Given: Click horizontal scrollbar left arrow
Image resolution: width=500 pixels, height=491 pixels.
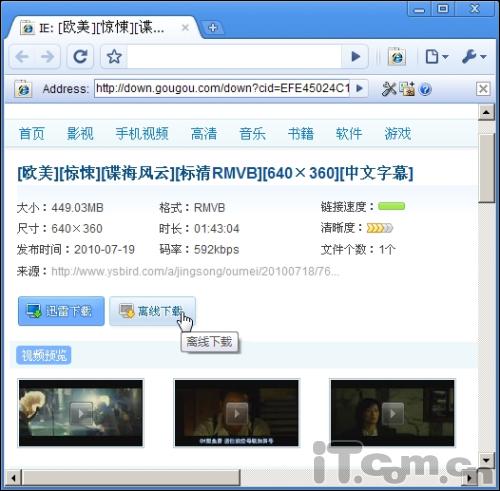Looking at the screenshot, I should coord(13,478).
